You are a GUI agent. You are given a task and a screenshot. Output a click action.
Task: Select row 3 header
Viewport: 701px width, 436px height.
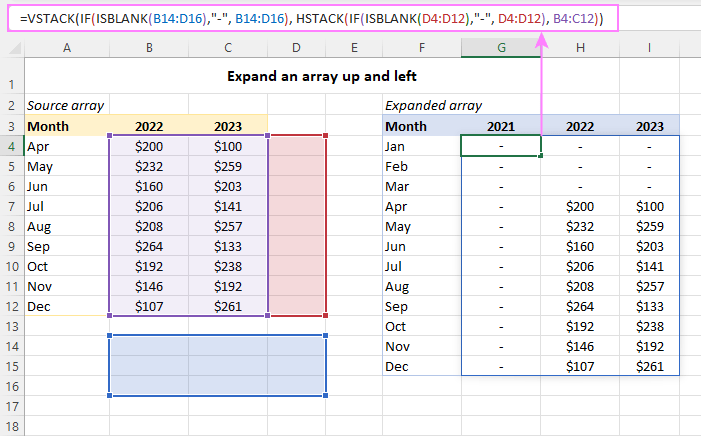tap(12, 127)
